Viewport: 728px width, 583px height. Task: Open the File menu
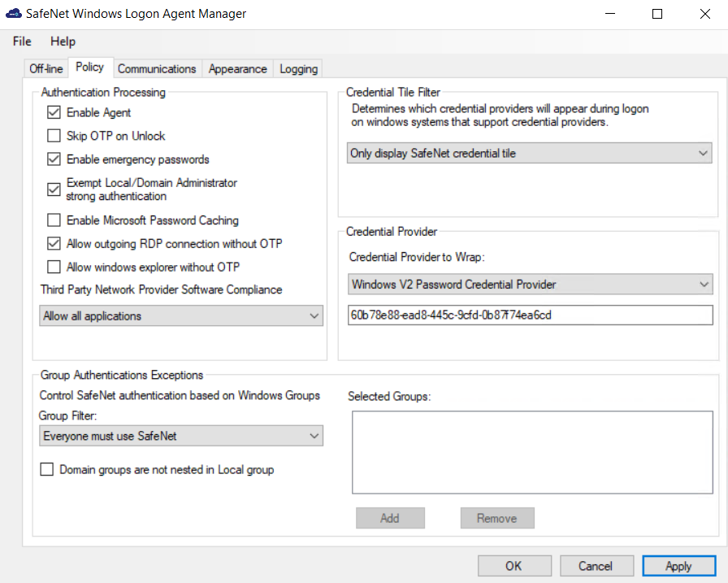click(x=22, y=41)
